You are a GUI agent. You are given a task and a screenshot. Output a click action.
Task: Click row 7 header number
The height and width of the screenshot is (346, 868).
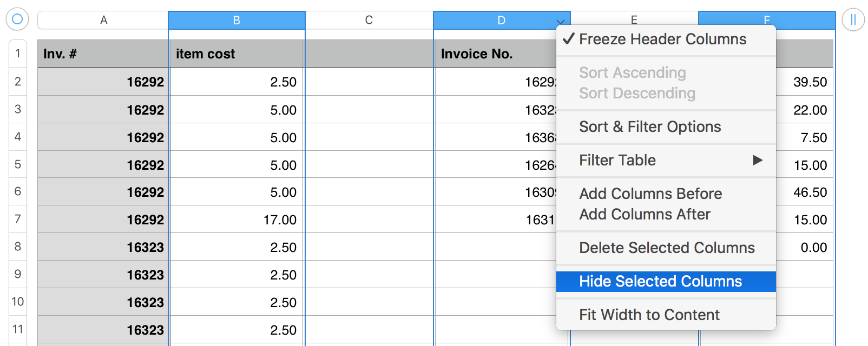click(18, 219)
